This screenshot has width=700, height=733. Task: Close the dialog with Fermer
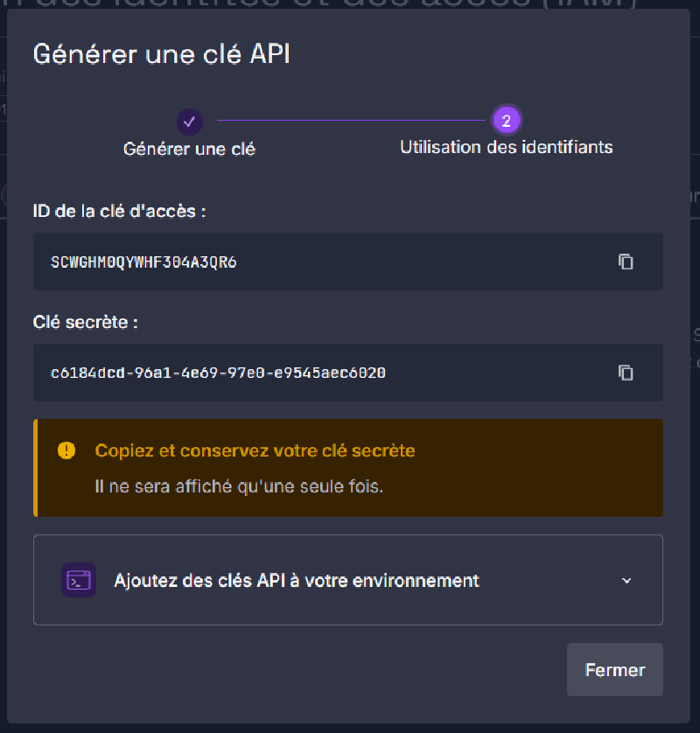615,669
